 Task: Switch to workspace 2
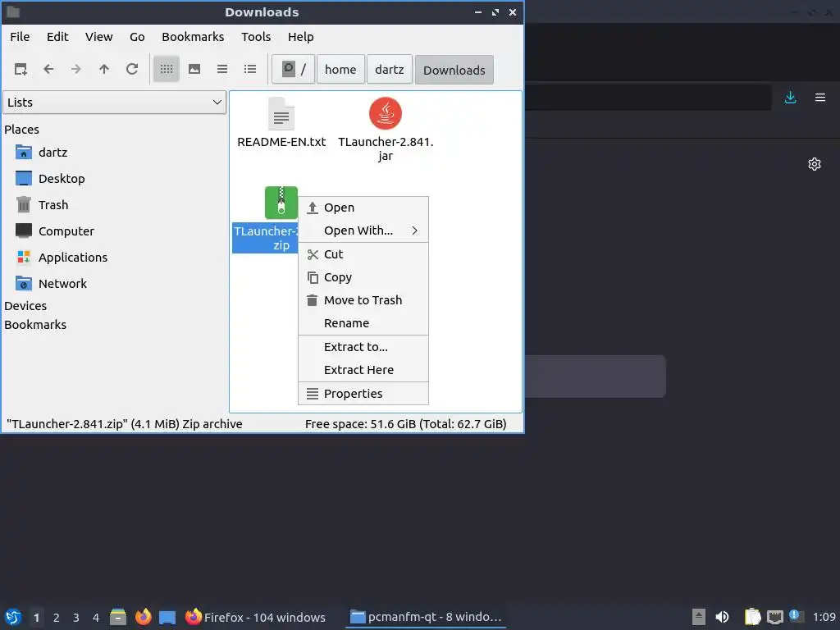pos(57,618)
